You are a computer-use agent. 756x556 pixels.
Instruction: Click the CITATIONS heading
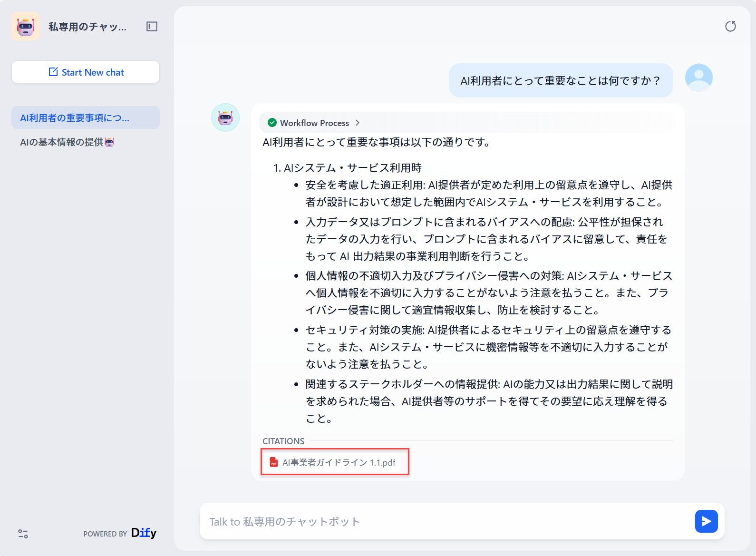coord(283,441)
